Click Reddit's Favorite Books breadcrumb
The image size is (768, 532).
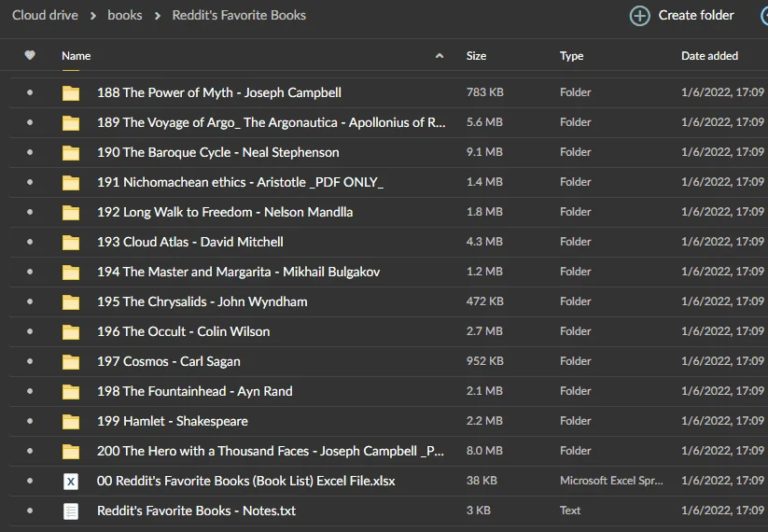coord(239,15)
